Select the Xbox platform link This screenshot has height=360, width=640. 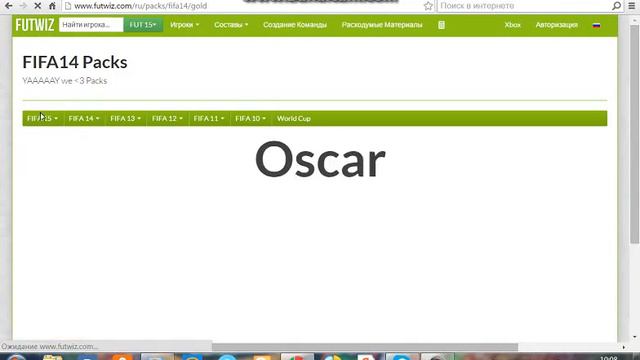pos(512,25)
